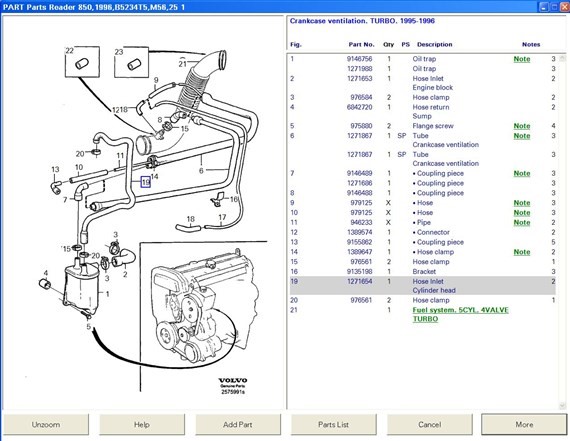Click the Add Part button
This screenshot has height=441, width=570.
[x=238, y=424]
